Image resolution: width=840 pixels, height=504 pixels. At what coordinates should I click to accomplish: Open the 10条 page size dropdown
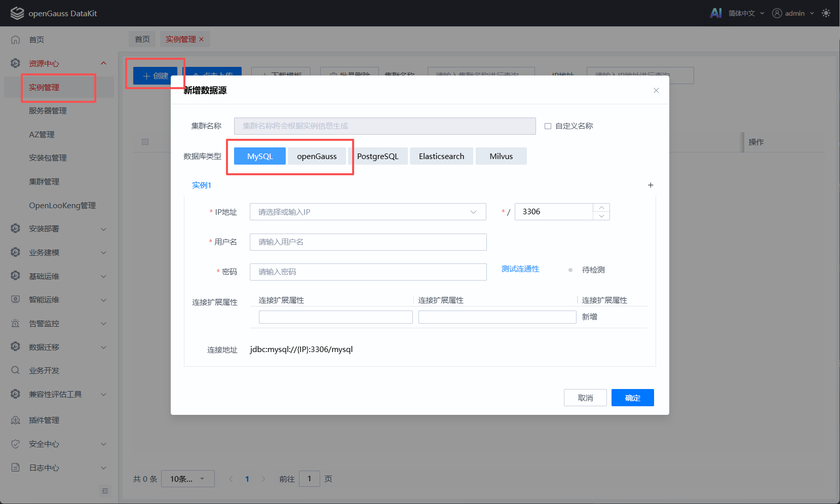[188, 479]
